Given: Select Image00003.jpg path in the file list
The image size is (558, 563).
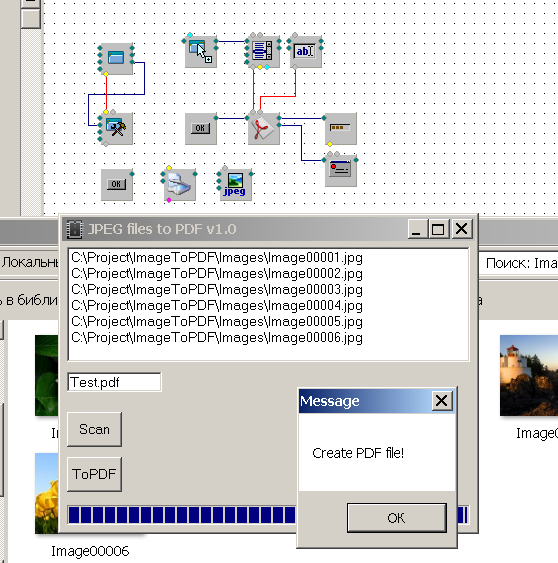Looking at the screenshot, I should coord(217,289).
